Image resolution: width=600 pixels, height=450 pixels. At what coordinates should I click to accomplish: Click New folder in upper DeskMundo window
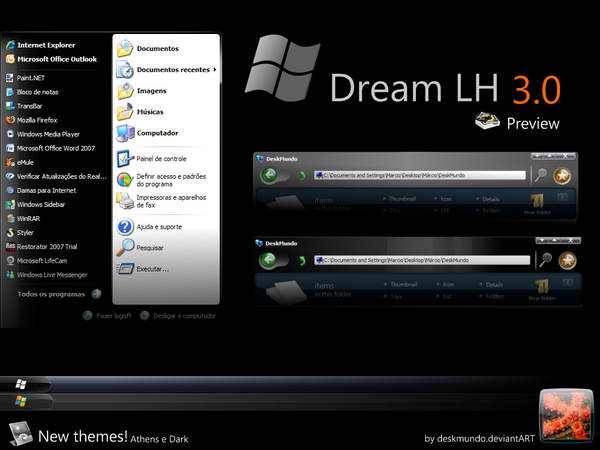point(537,204)
